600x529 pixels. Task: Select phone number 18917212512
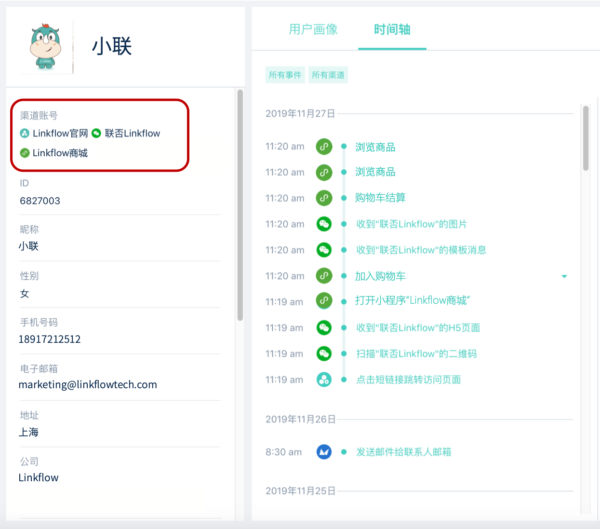tap(50, 339)
